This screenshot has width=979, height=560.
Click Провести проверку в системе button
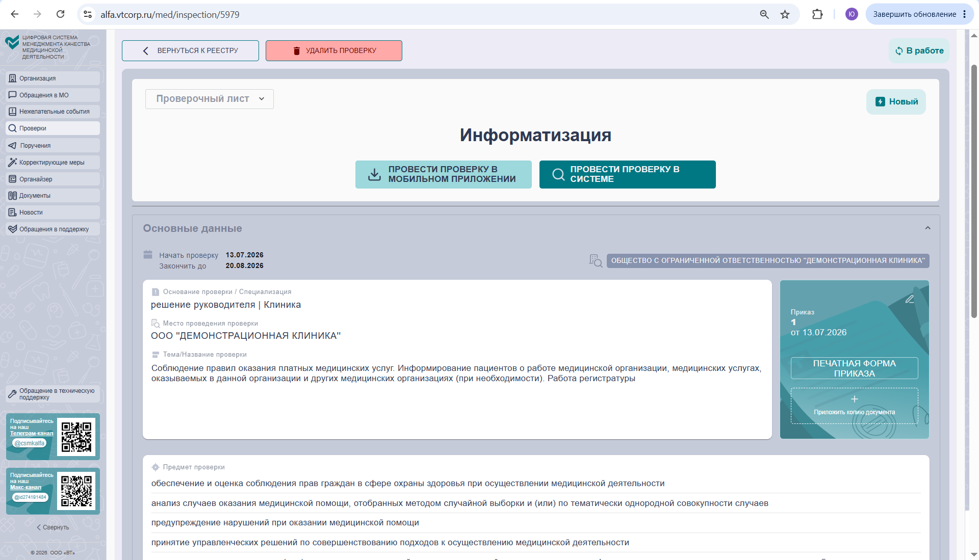(628, 174)
